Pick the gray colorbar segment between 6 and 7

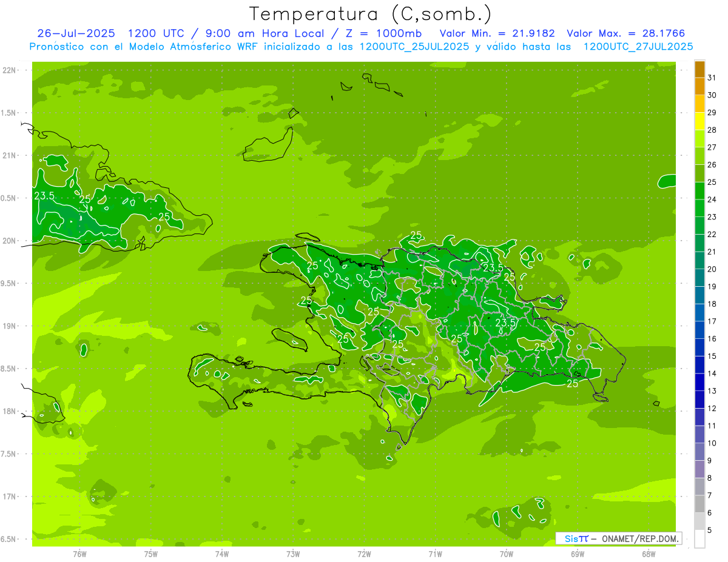[699, 504]
